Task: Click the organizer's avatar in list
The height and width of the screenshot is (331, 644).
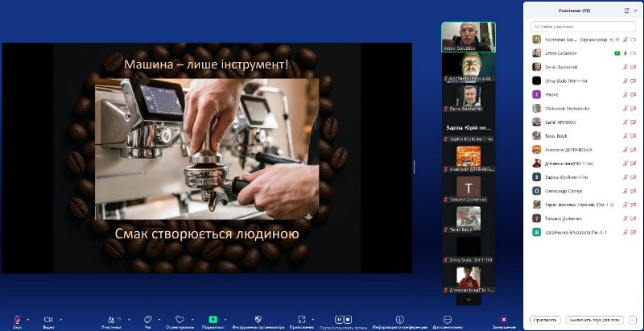Action: (536, 39)
